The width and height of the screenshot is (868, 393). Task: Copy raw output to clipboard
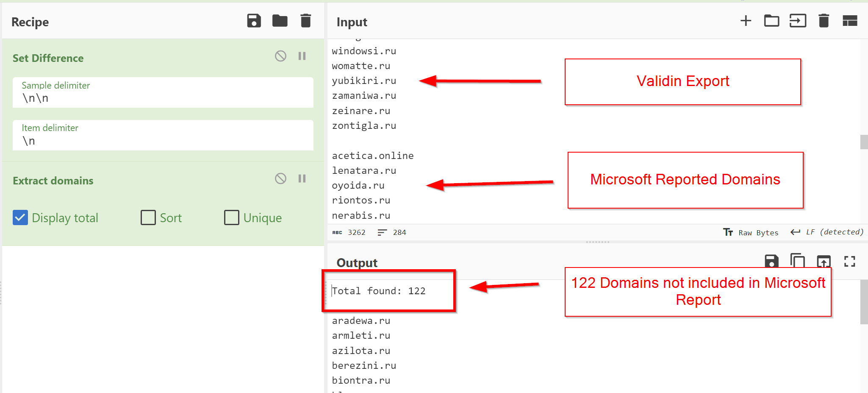point(798,260)
